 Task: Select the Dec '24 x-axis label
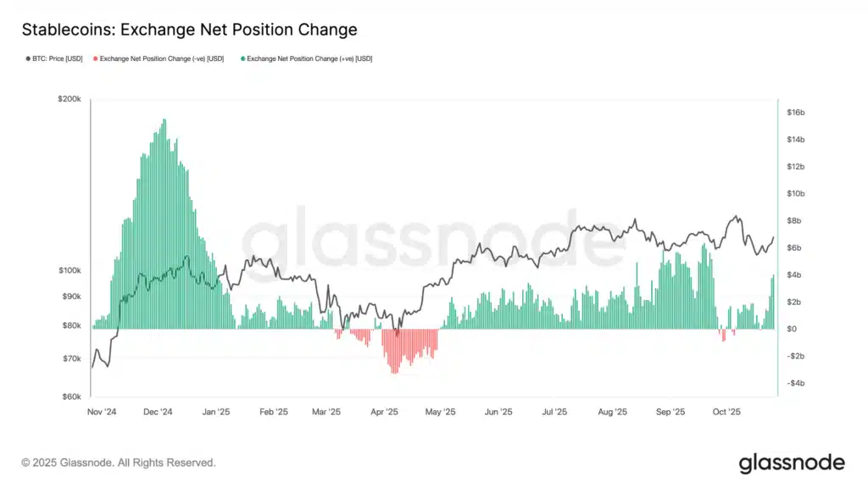(158, 412)
